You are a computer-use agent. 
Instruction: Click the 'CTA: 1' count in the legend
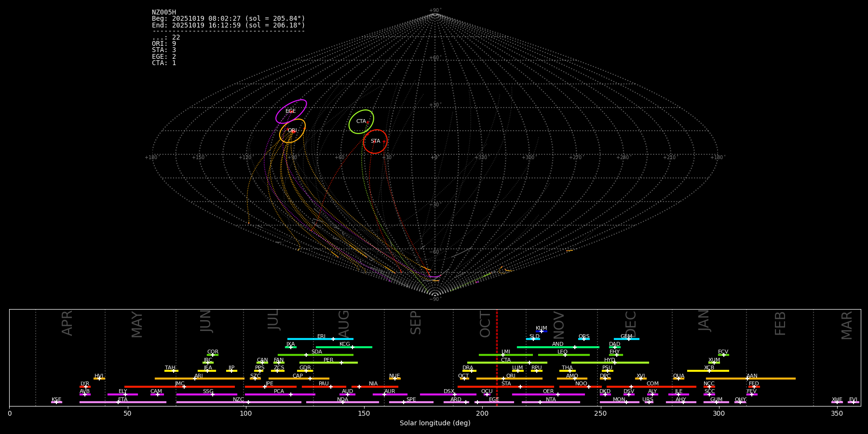click(164, 63)
